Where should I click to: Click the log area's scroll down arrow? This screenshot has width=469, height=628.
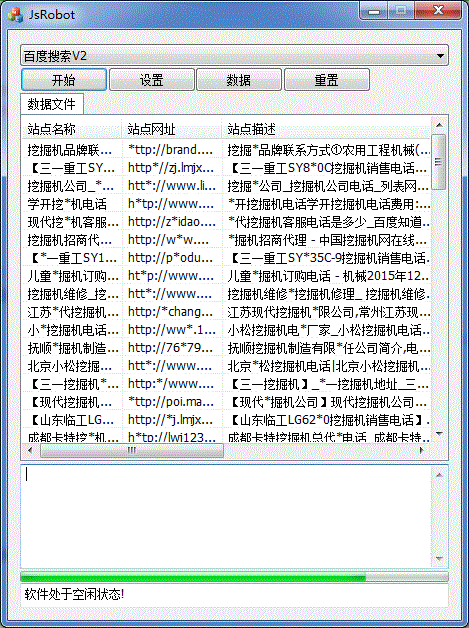tap(439, 559)
